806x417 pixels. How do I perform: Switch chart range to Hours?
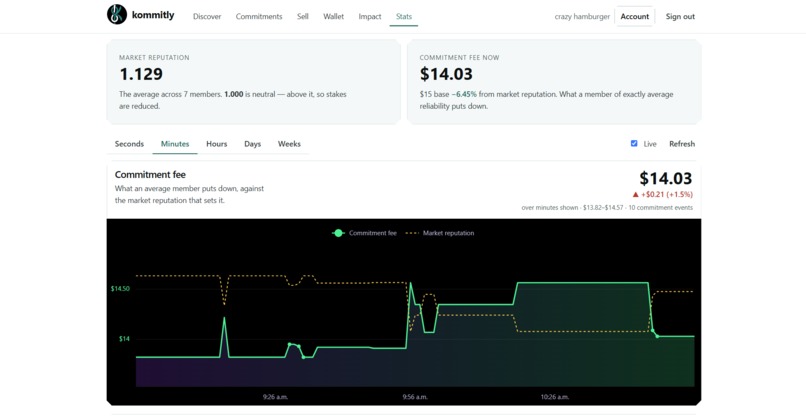point(216,144)
